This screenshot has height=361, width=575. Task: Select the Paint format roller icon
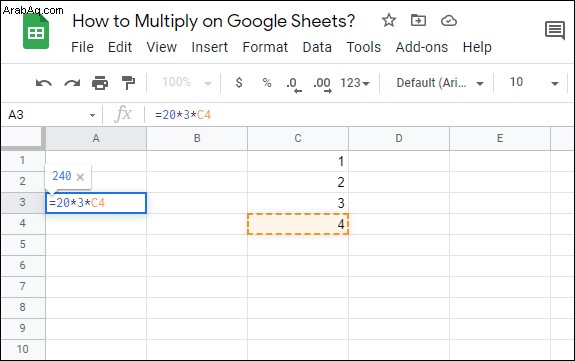pos(128,83)
